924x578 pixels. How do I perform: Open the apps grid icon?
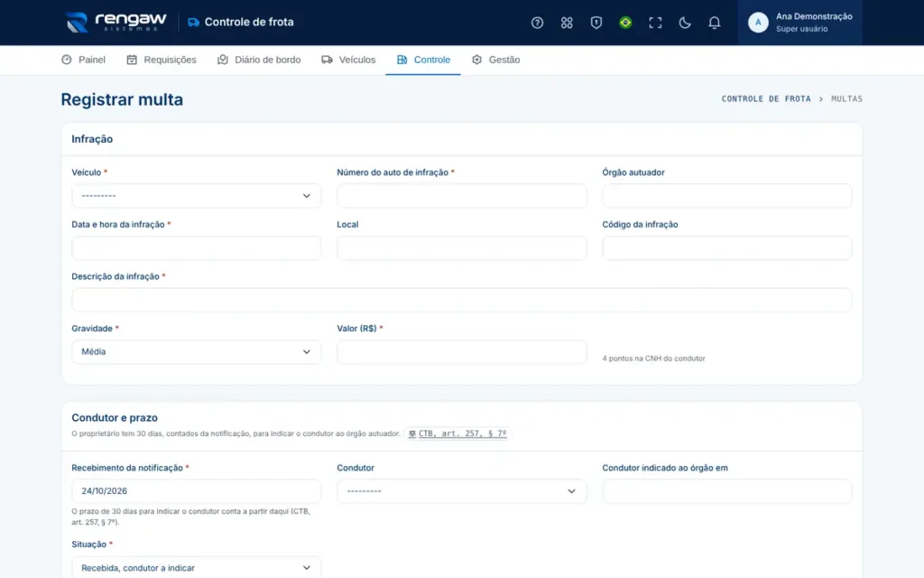[x=567, y=23]
